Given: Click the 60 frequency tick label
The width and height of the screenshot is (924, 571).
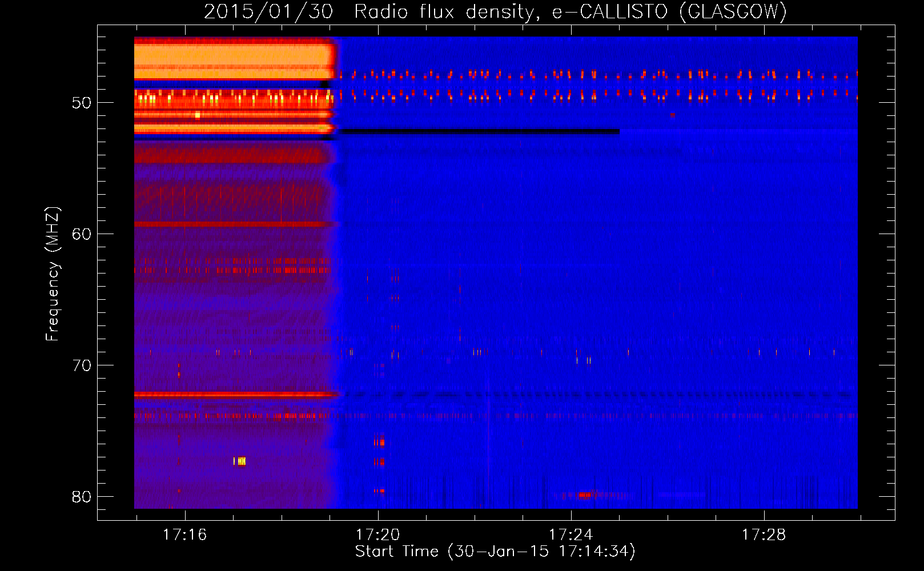Looking at the screenshot, I should coord(82,234).
